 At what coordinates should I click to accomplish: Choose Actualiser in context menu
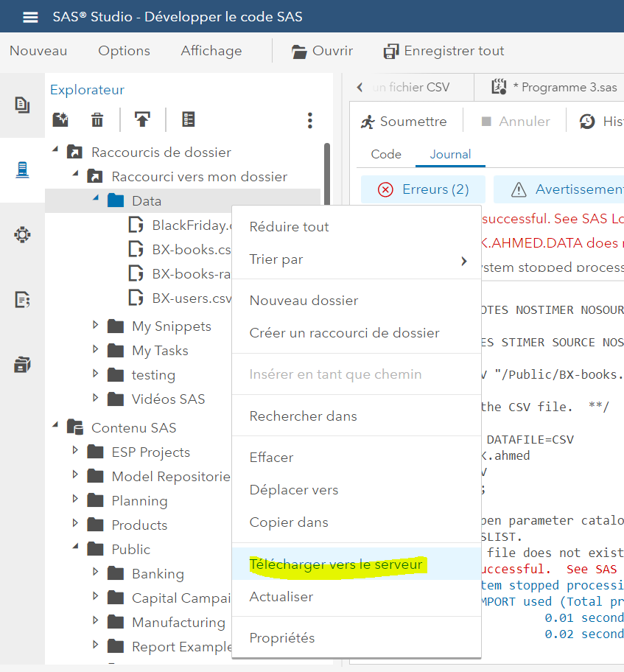tap(357, 597)
